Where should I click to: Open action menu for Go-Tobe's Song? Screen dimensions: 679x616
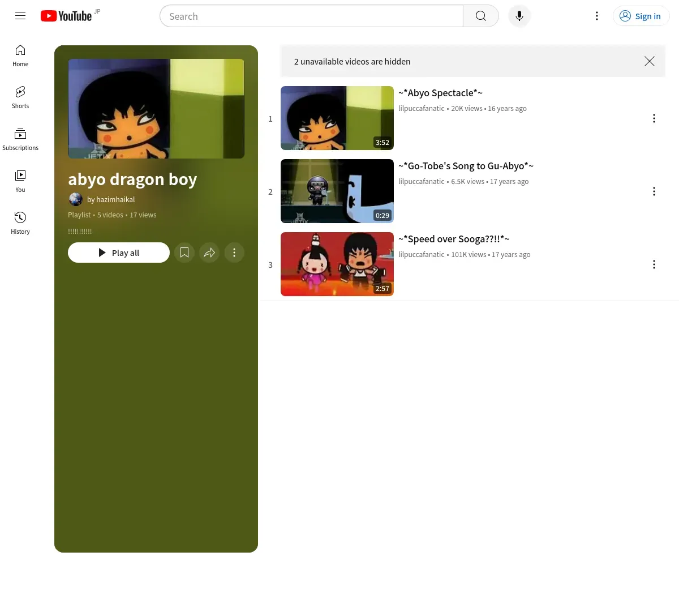pyautogui.click(x=654, y=191)
